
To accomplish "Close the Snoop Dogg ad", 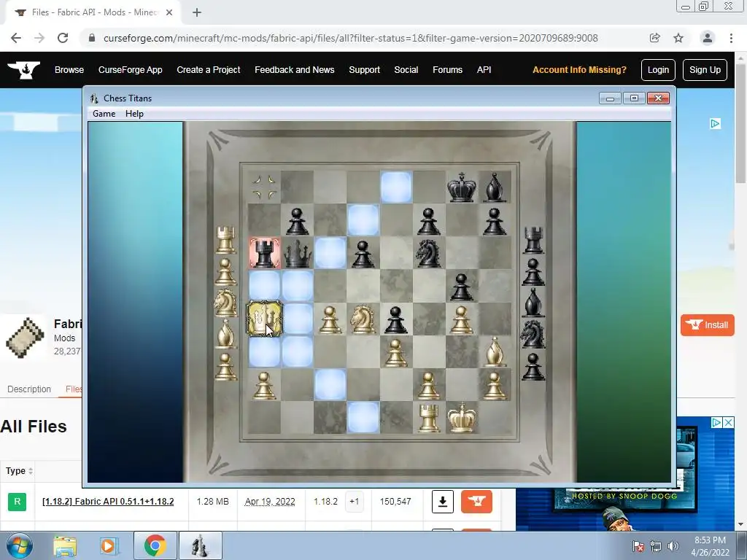I will pyautogui.click(x=729, y=422).
